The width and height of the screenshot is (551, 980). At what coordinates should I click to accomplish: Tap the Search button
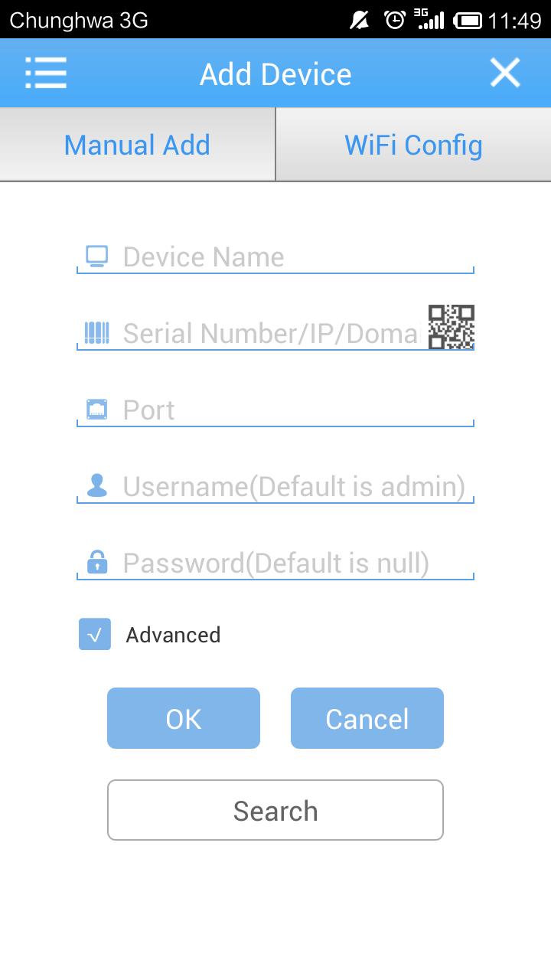pos(275,810)
